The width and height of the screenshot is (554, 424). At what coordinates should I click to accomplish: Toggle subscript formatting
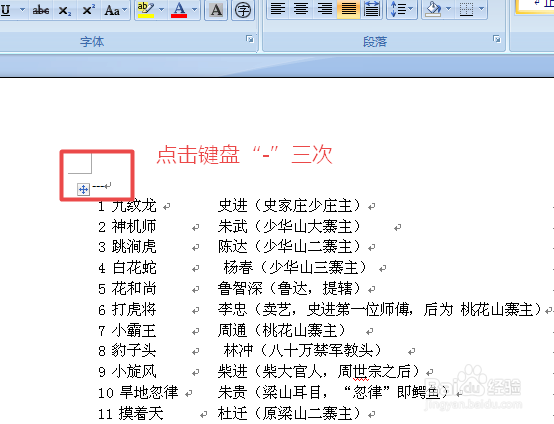[x=65, y=10]
